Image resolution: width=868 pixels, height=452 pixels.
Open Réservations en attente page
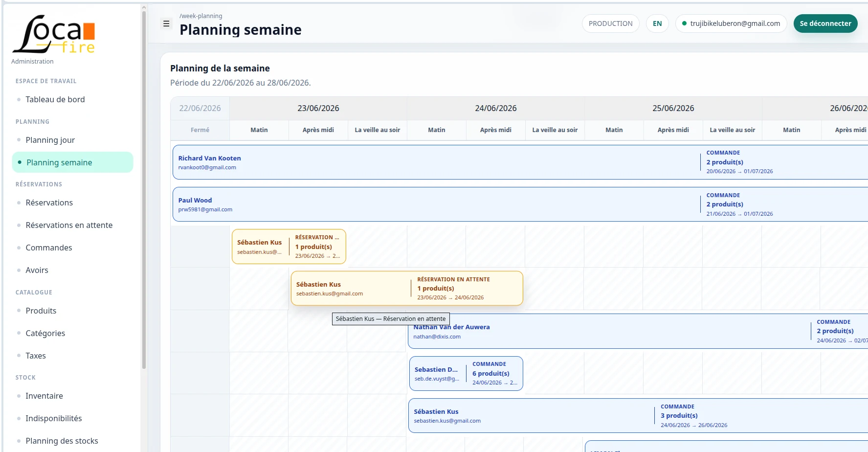pyautogui.click(x=72, y=225)
